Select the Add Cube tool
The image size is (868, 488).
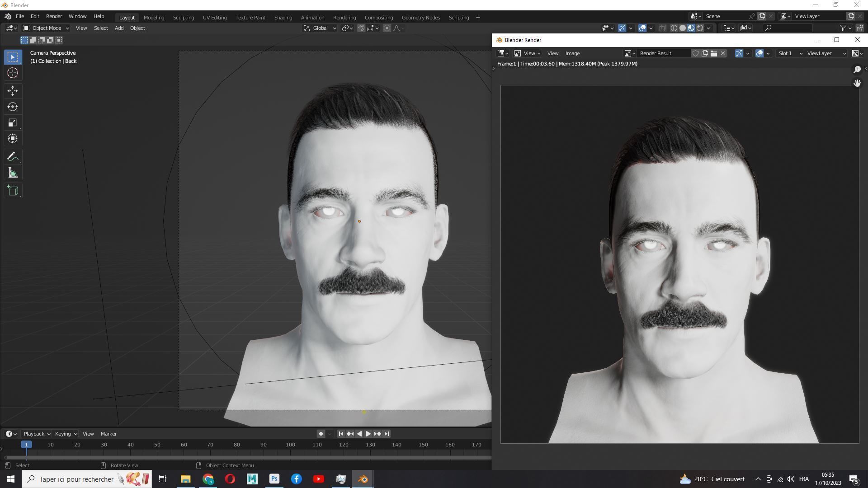click(13, 191)
